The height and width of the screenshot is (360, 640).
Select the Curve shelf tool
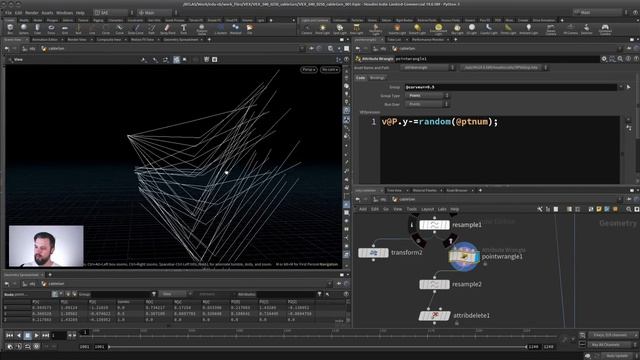pyautogui.click(x=119, y=29)
